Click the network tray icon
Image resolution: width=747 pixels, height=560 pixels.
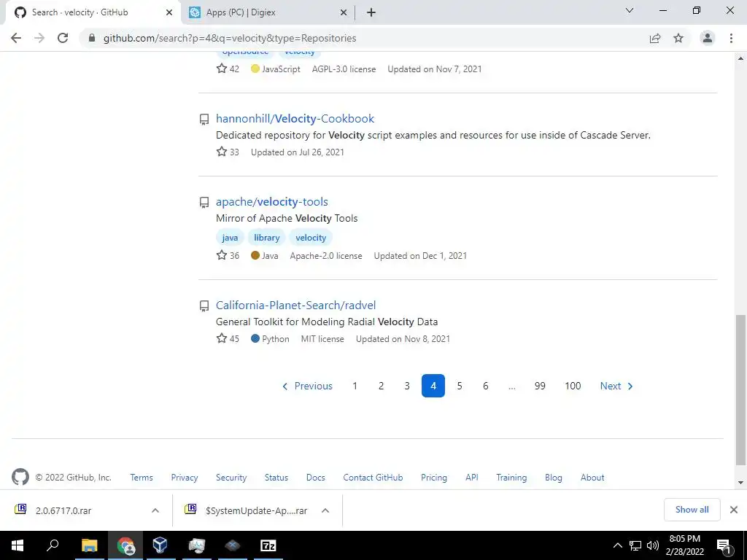tap(635, 545)
